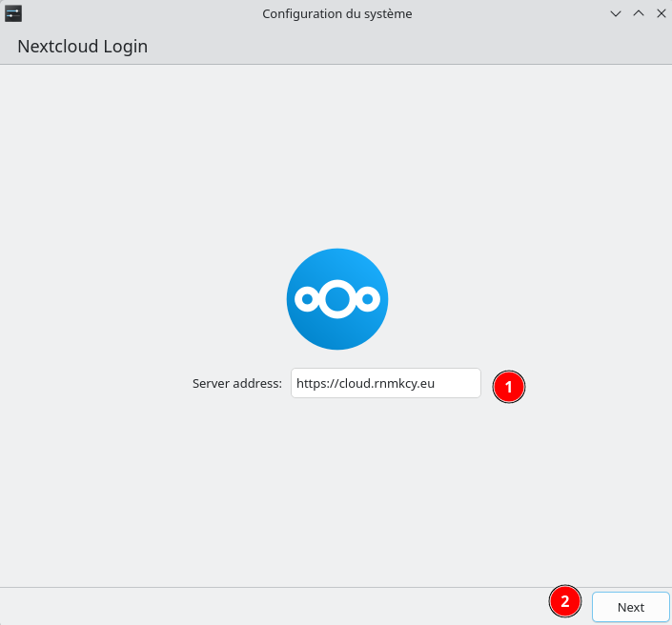Open the window menu icon in title bar
The width and height of the screenshot is (672, 625).
tap(13, 13)
